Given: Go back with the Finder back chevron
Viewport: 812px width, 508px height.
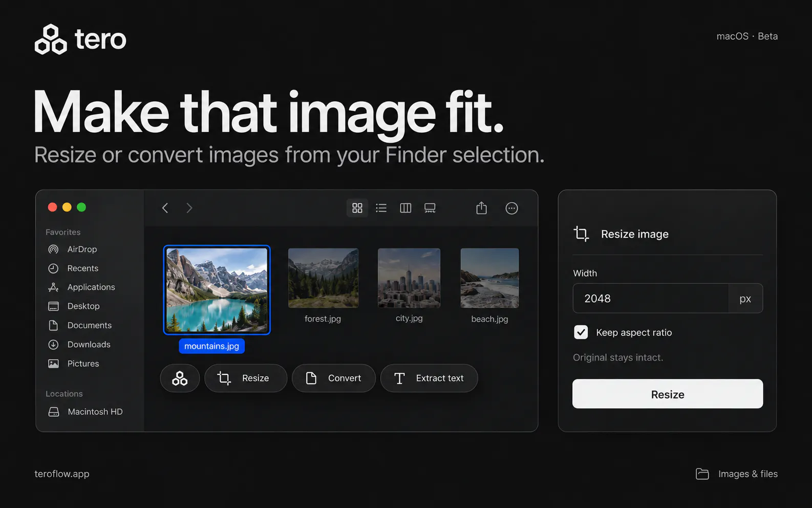Looking at the screenshot, I should click(165, 208).
